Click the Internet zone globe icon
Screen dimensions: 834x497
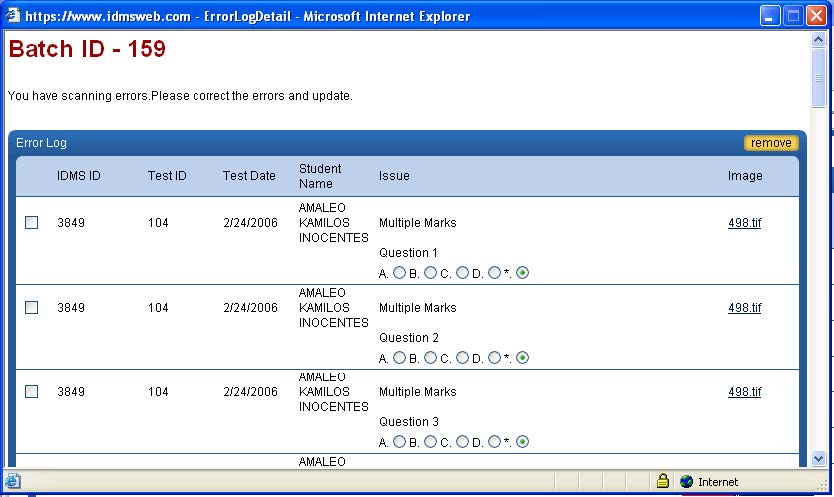686,481
